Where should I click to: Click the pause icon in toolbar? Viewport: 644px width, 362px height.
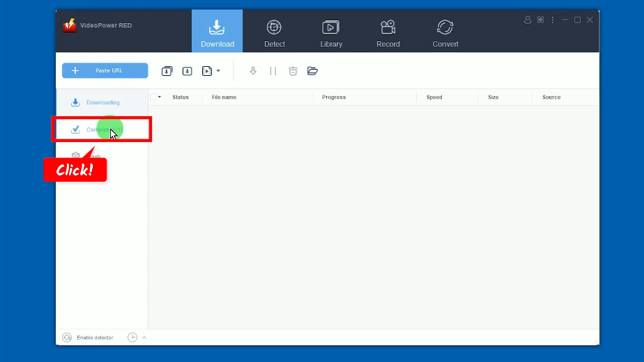[273, 71]
